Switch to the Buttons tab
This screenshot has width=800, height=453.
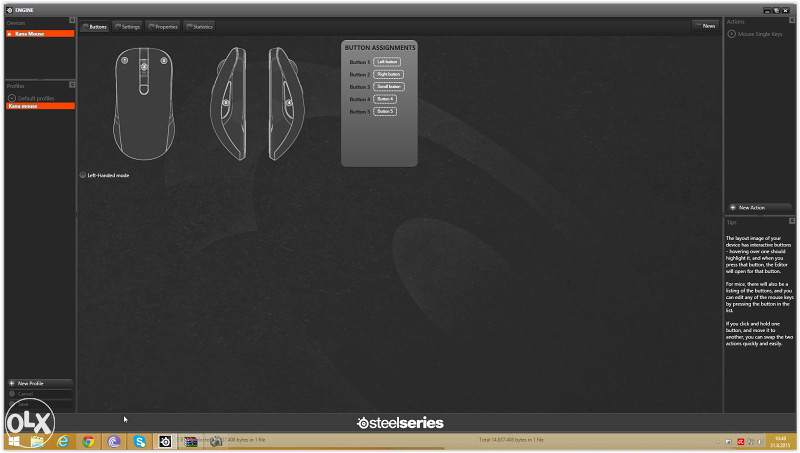(x=95, y=27)
